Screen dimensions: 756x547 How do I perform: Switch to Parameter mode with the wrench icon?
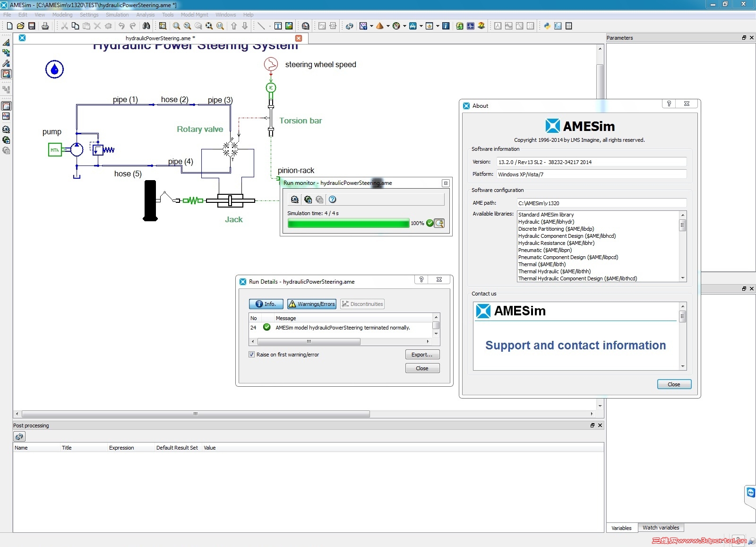tap(6, 63)
